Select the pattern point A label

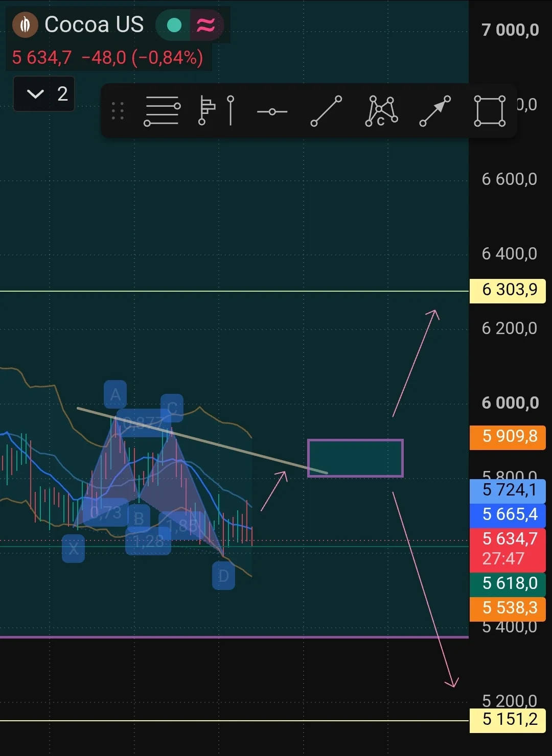point(116,395)
